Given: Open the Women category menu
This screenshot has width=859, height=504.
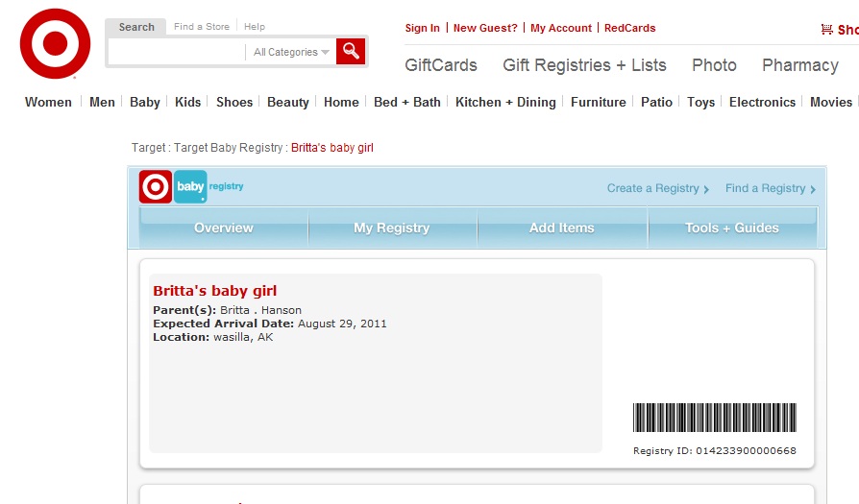Looking at the screenshot, I should (48, 103).
